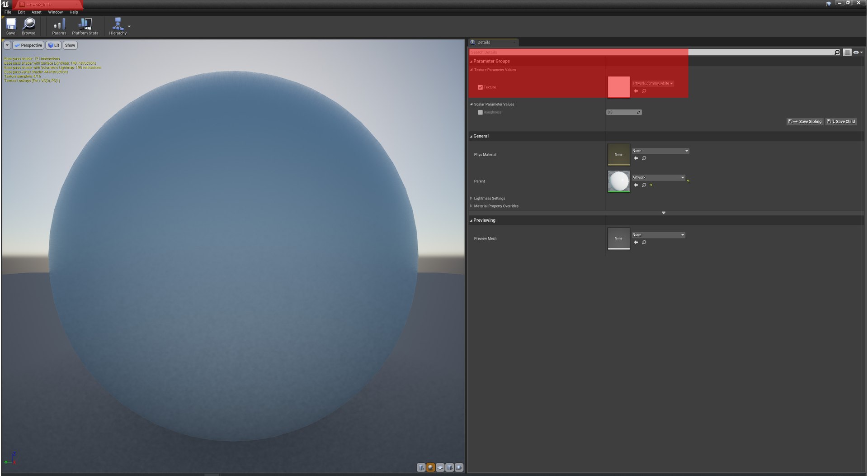The height and width of the screenshot is (476, 868).
Task: Click search magnifier in Search Details box
Action: (x=837, y=52)
